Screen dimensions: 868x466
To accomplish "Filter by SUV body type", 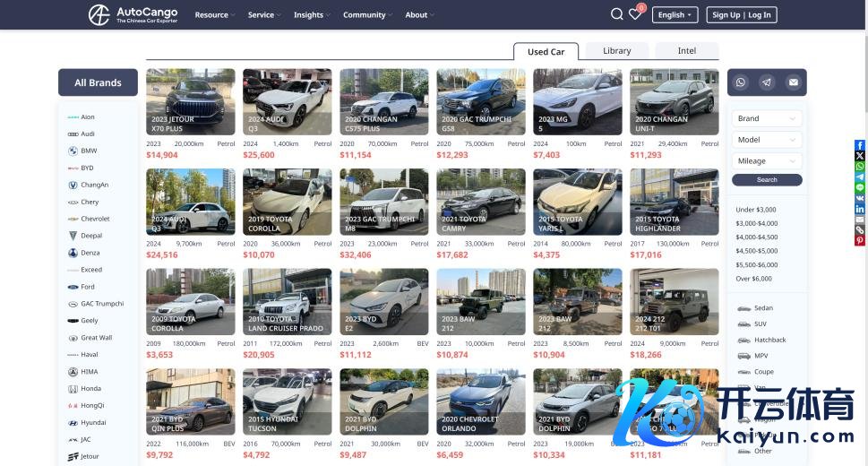I will (x=760, y=324).
